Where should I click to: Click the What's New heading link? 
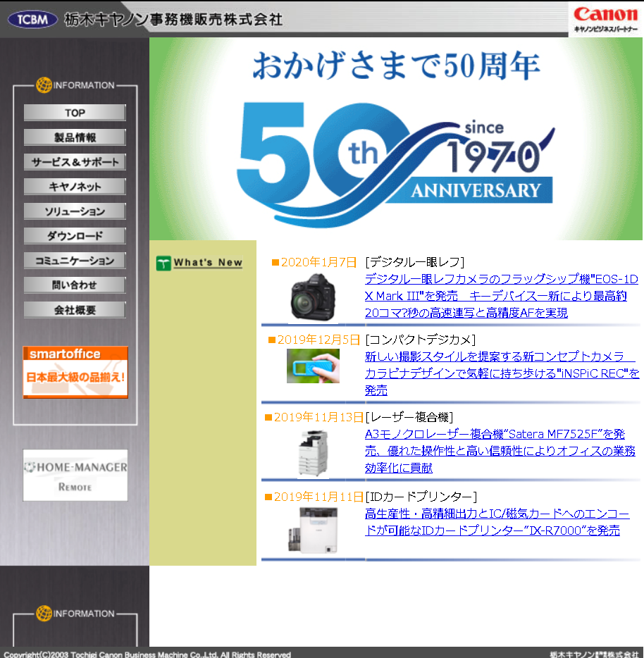tap(208, 263)
